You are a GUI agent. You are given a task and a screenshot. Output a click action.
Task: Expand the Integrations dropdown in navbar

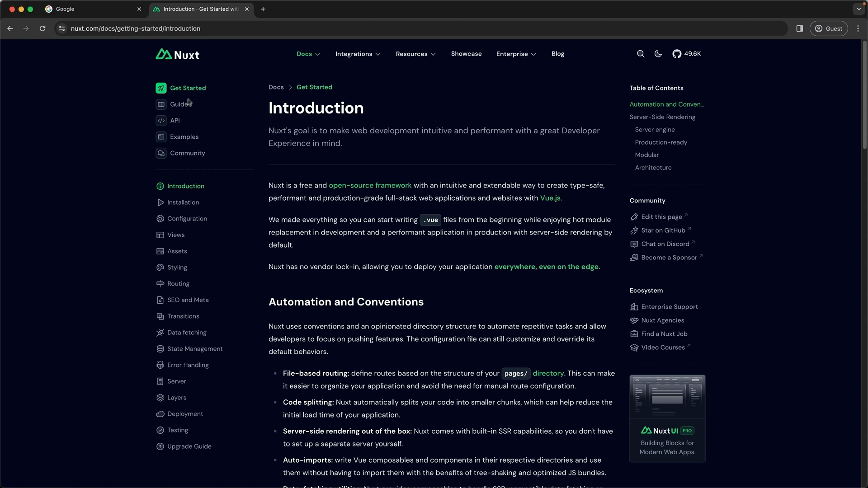coord(358,54)
